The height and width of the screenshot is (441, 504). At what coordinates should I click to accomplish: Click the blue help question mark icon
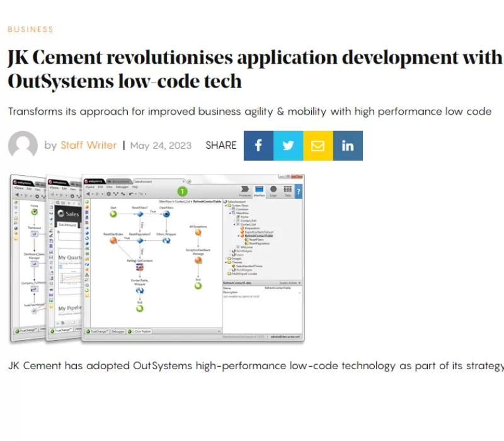click(298, 192)
